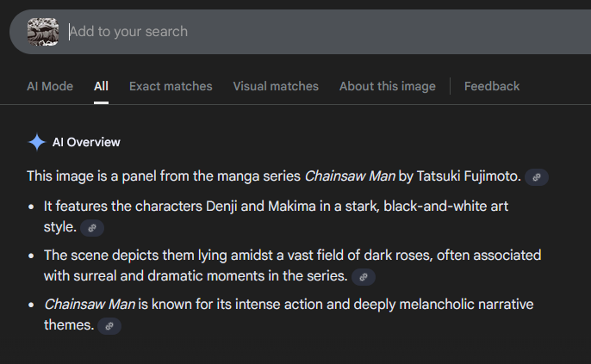591x364 pixels.
Task: Click the Feedback link
Action: tap(492, 86)
